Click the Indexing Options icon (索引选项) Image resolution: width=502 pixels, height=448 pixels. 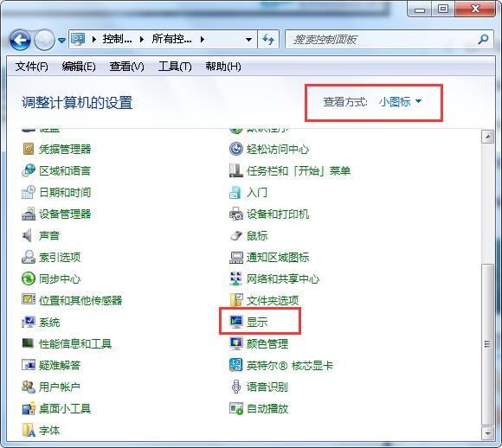[29, 257]
